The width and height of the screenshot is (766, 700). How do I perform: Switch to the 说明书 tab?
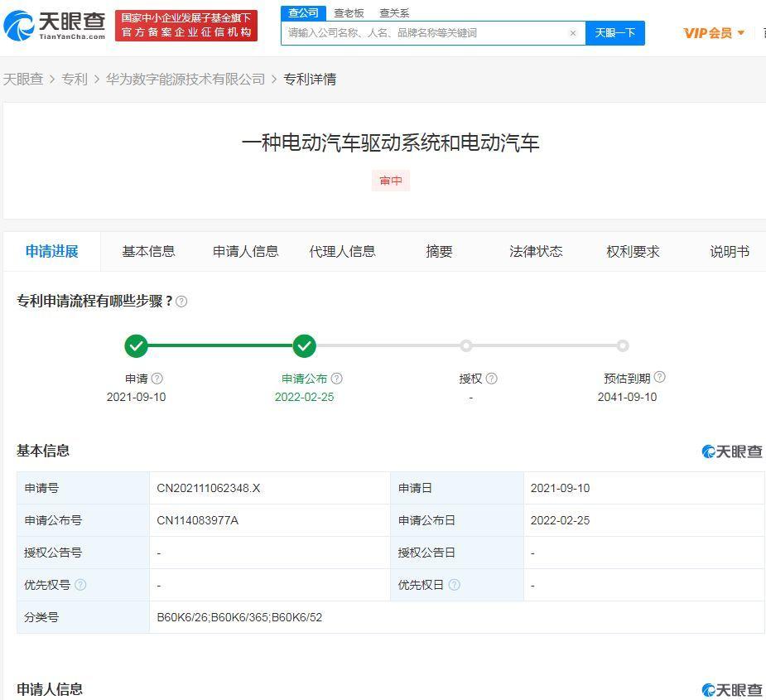730,251
